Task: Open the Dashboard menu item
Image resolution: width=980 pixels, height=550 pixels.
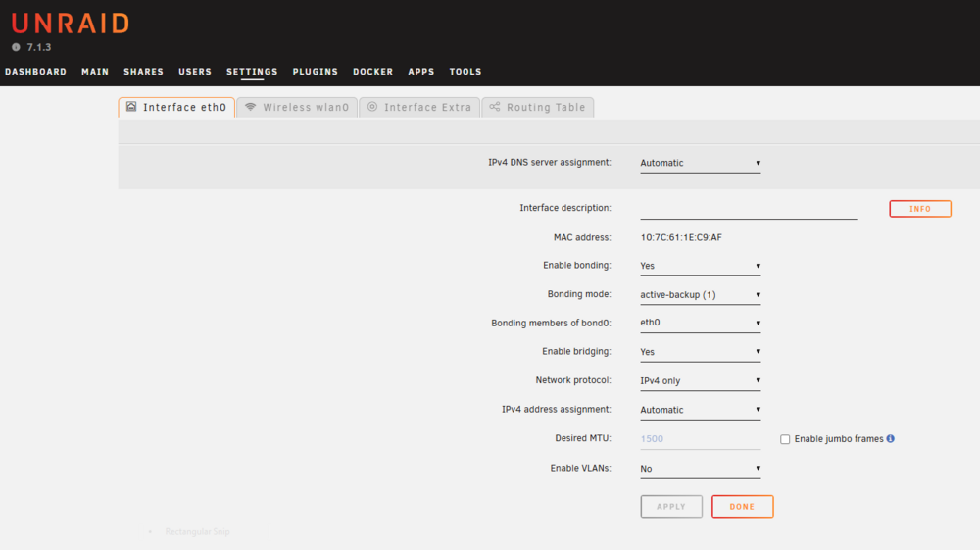Action: [35, 72]
